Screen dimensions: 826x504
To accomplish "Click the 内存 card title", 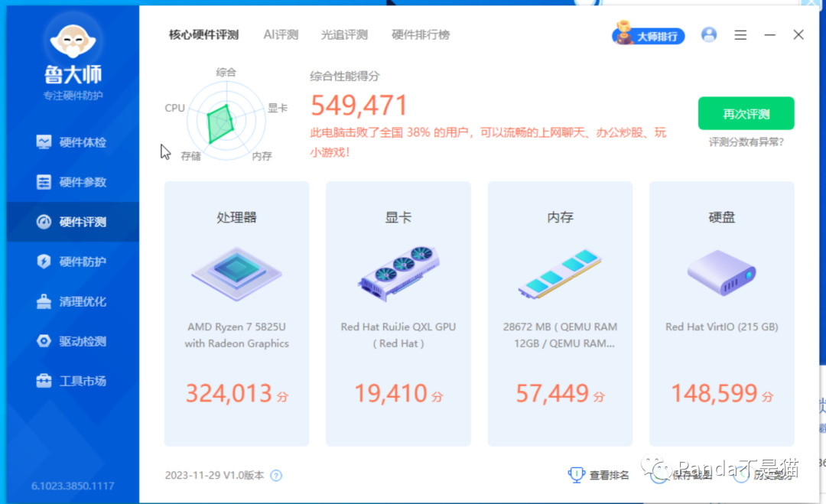I will (560, 217).
